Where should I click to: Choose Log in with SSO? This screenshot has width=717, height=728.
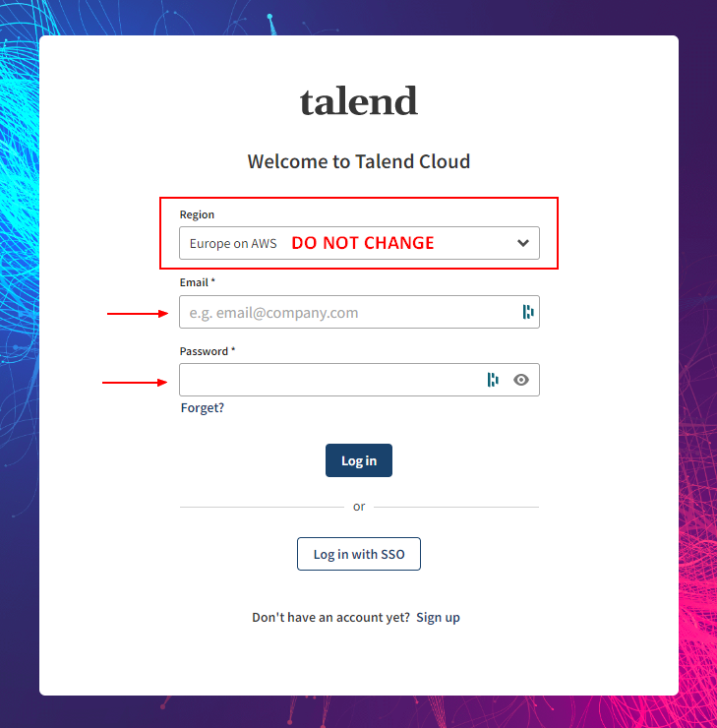[x=359, y=554]
